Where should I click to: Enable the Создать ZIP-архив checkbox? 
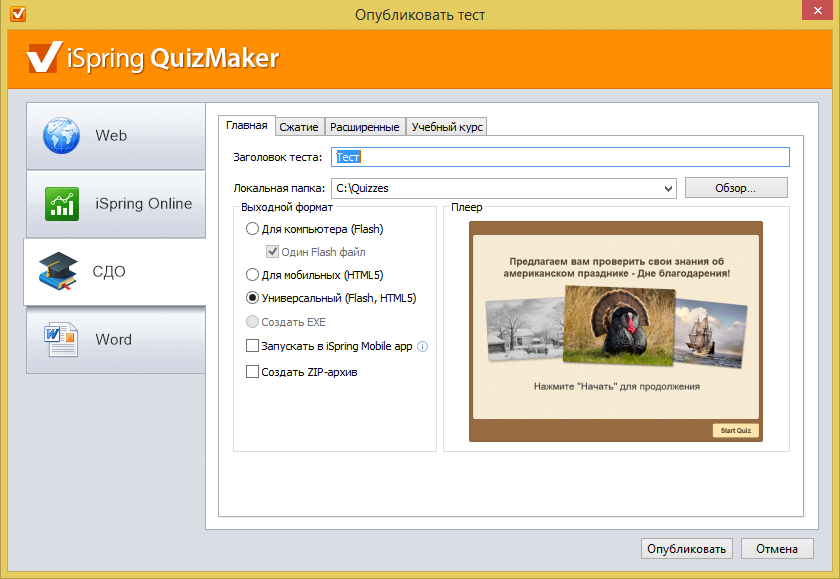[x=252, y=371]
